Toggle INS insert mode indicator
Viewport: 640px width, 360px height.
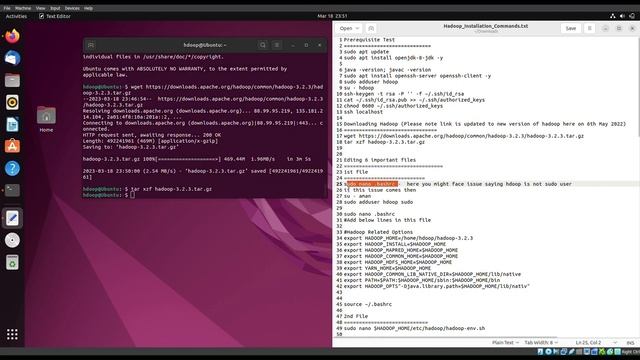point(630,343)
